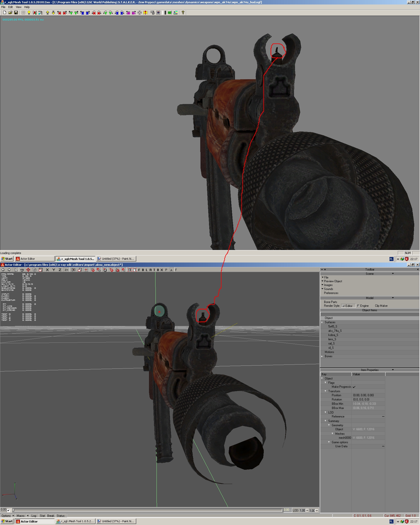This screenshot has width=420, height=525.
Task: Click Clip Maker in Model panel
Action: tap(381, 306)
